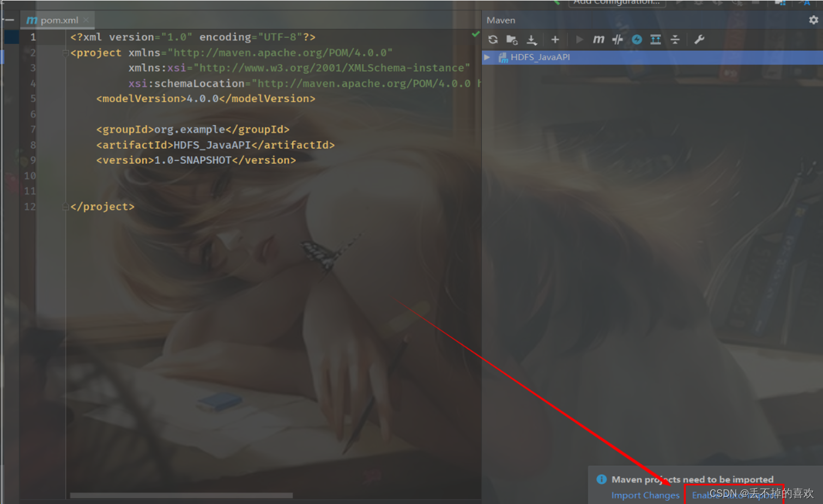
Task: Open the Execute Maven Goal 'm' icon
Action: pos(598,39)
